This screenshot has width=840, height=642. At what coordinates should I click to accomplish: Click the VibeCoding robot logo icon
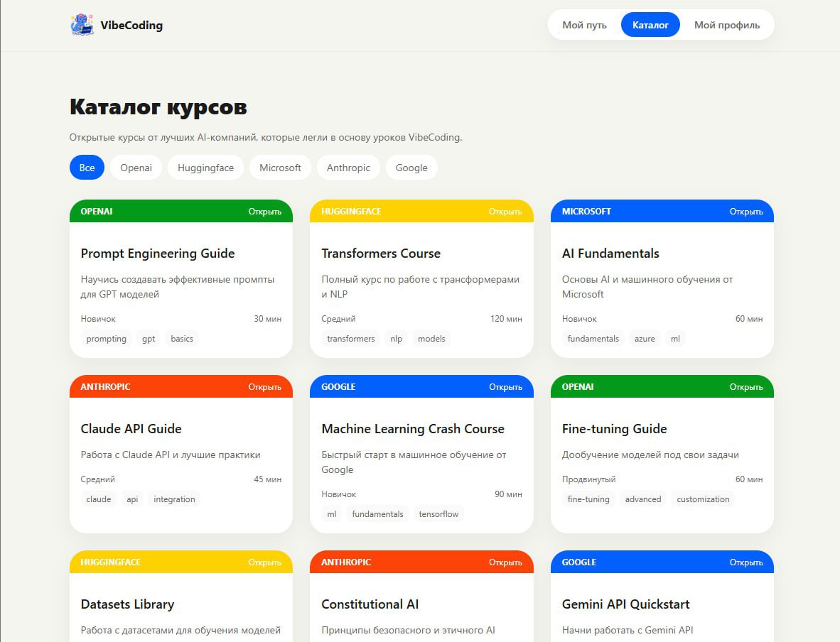[x=82, y=25]
